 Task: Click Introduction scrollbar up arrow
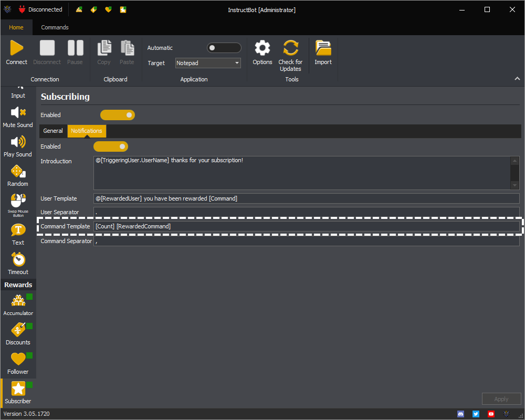[x=514, y=161]
